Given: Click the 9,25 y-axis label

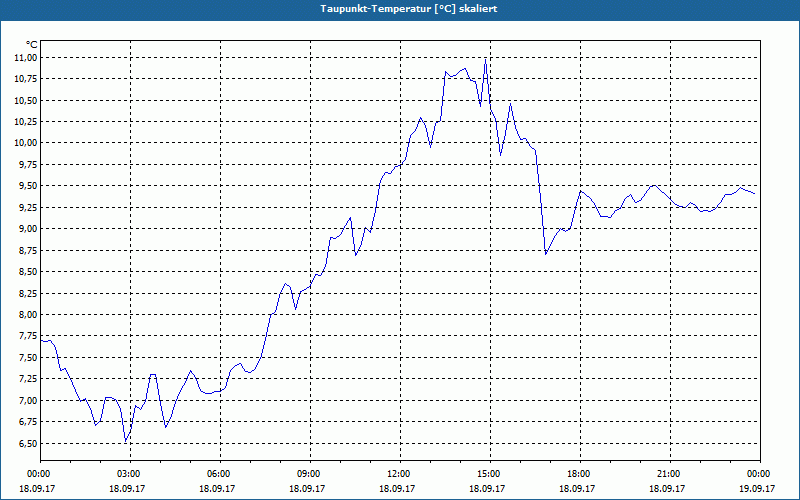Looking at the screenshot, I should tap(28, 208).
